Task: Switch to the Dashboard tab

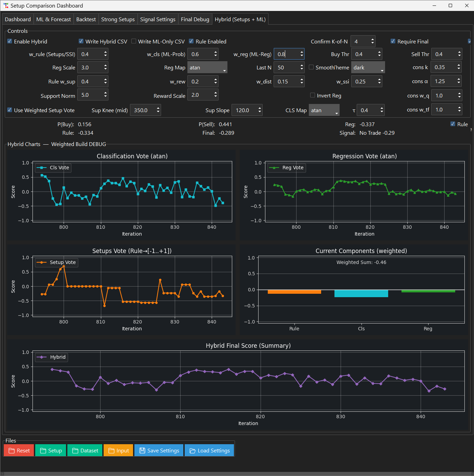Action: click(18, 19)
